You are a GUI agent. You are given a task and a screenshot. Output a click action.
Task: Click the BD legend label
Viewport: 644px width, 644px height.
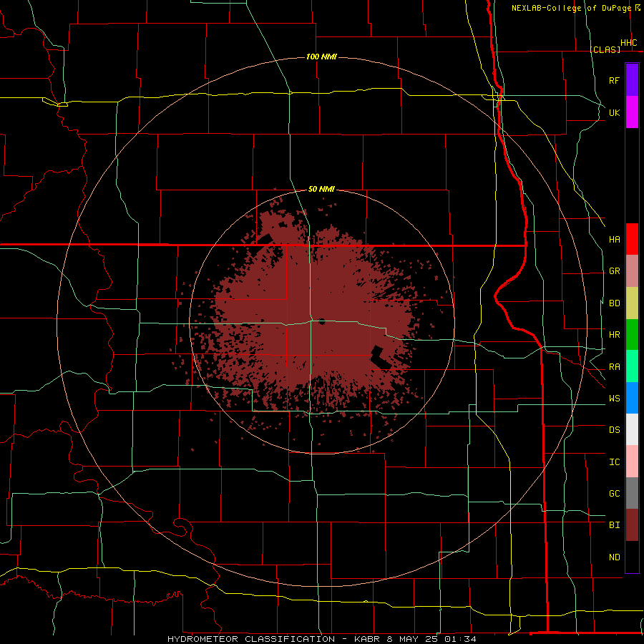pyautogui.click(x=614, y=303)
